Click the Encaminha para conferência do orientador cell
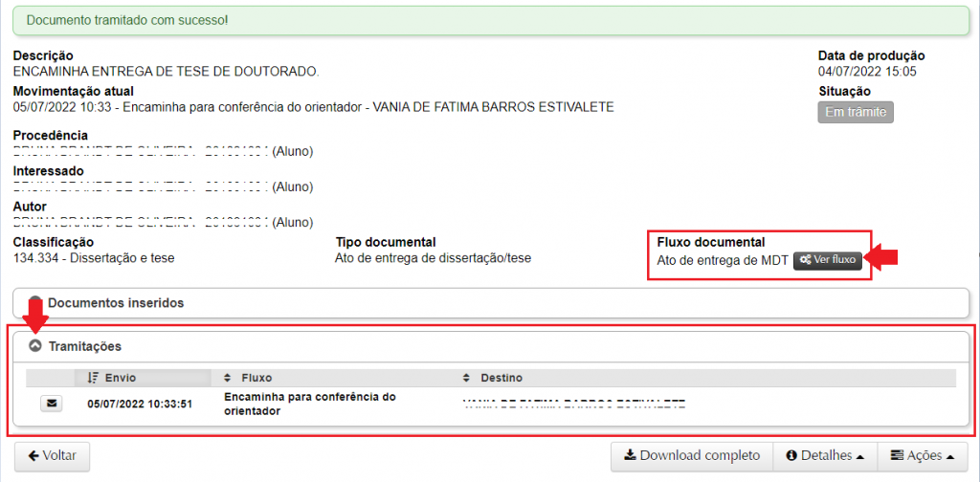Screen dimensions: 980x482 point(310,404)
